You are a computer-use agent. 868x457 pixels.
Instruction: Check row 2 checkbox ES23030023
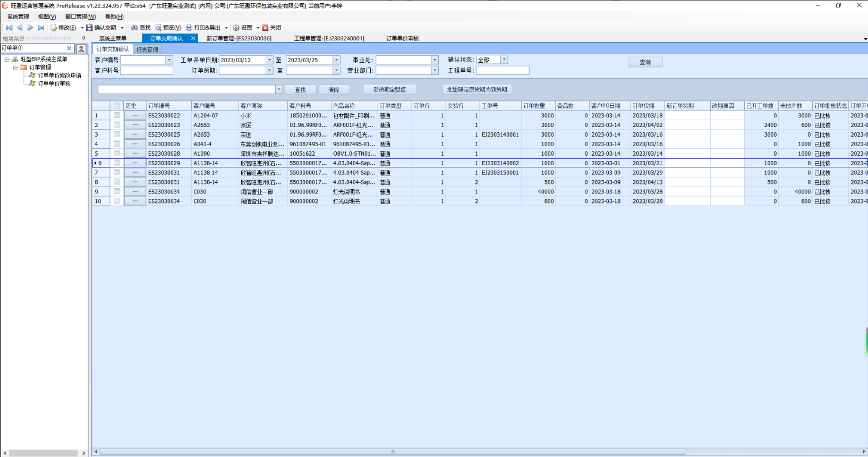point(117,125)
